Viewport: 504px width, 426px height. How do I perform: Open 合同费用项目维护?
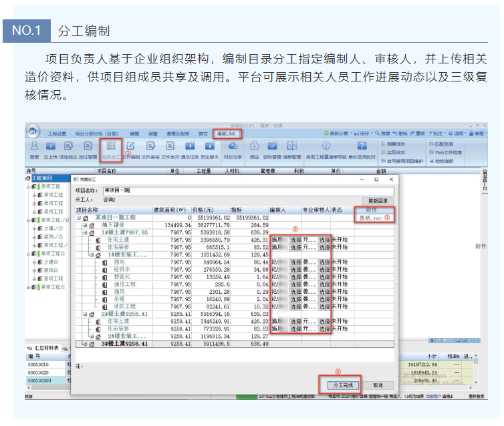(x=402, y=161)
